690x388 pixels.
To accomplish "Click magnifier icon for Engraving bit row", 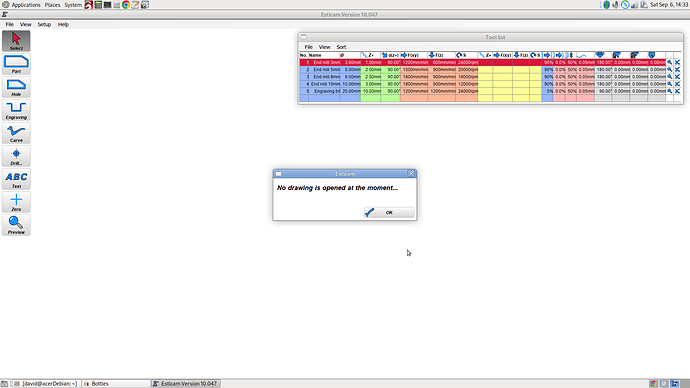I will pos(670,91).
